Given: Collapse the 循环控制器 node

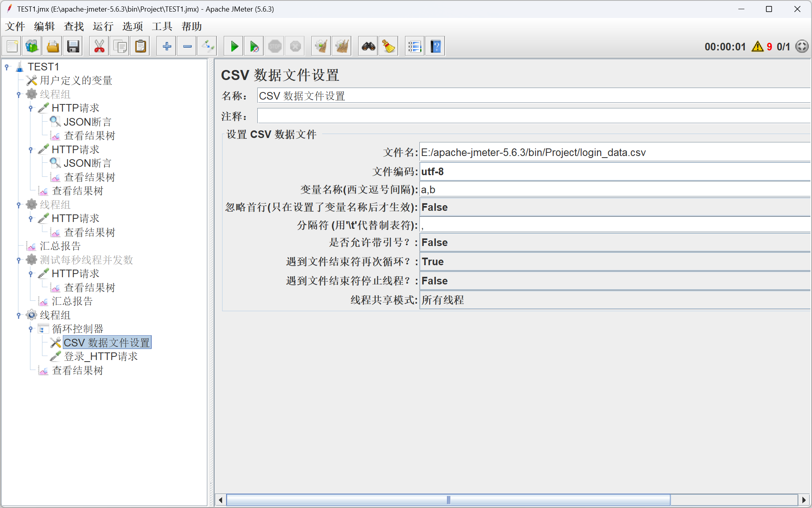Looking at the screenshot, I should [x=31, y=329].
